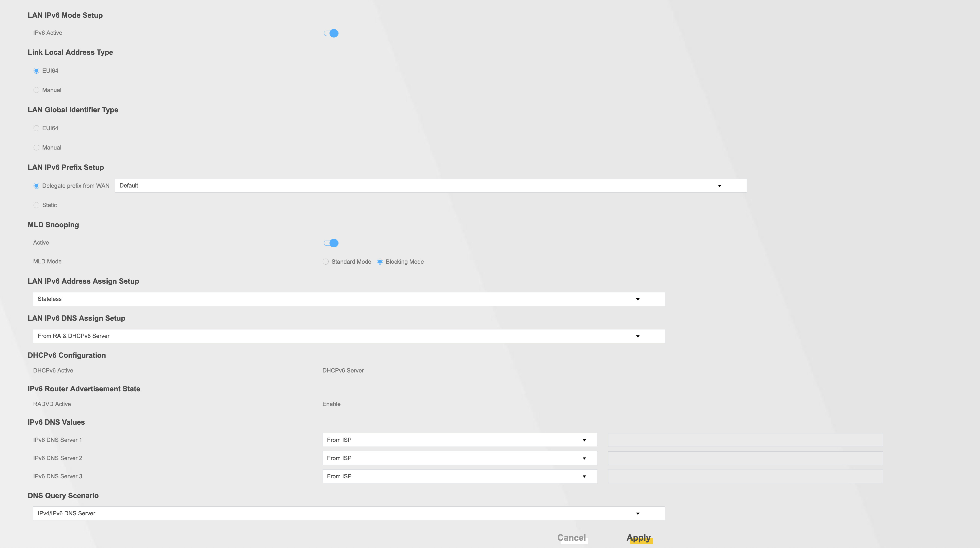Click IPv6 DNS Server 1 address field
980x548 pixels.
click(x=745, y=440)
